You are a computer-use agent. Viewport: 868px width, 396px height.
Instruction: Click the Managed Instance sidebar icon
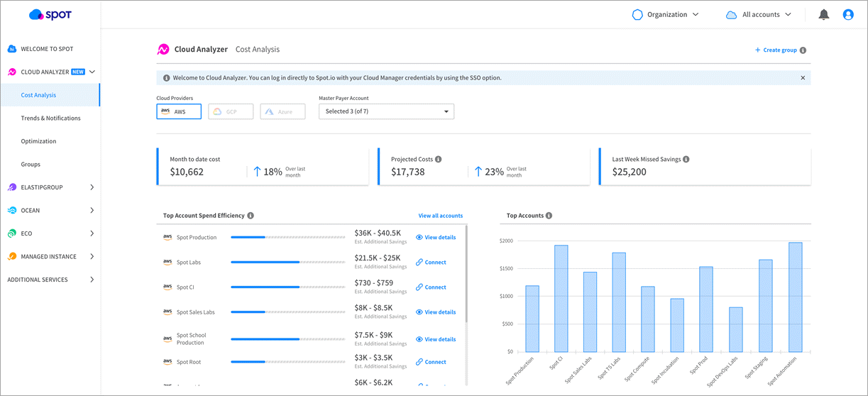pos(12,256)
